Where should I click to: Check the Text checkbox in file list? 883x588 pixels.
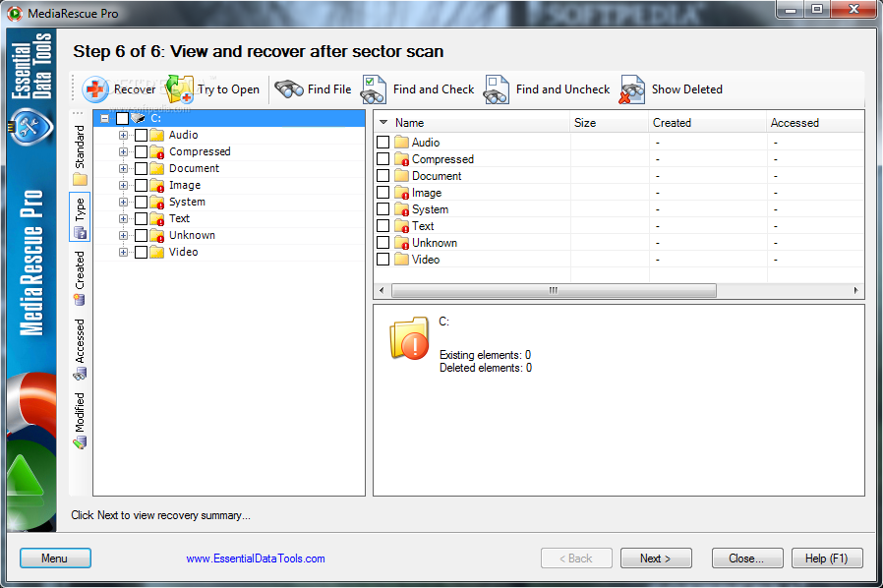(383, 226)
